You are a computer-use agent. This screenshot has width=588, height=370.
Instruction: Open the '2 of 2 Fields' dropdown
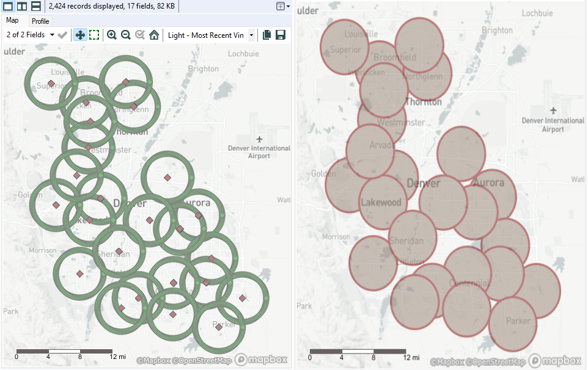[x=30, y=35]
